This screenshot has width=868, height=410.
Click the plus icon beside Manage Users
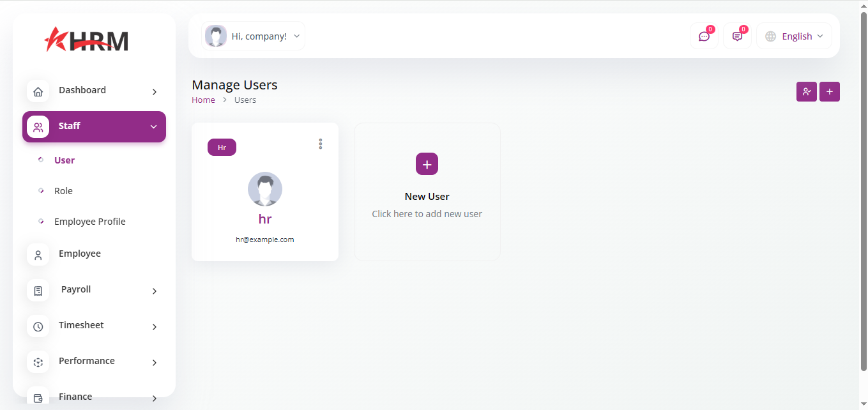tap(829, 92)
